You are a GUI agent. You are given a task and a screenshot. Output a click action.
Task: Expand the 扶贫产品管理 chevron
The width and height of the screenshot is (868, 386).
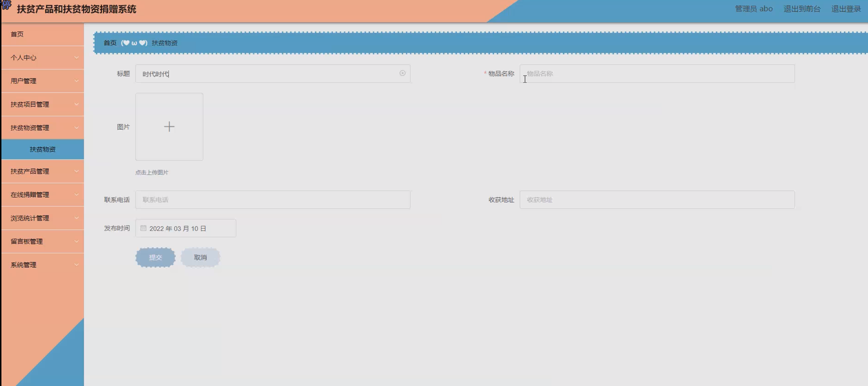pyautogui.click(x=76, y=171)
